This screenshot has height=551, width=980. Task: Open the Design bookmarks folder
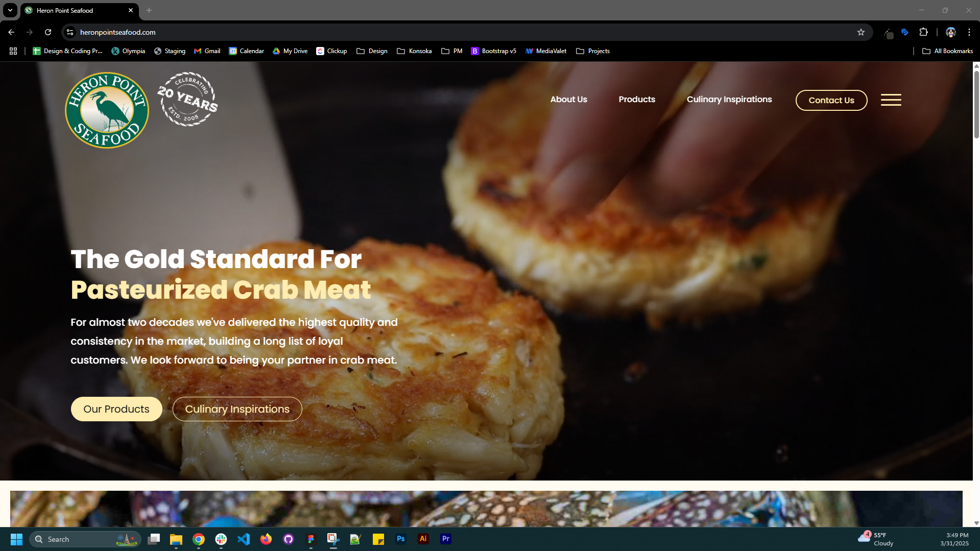pyautogui.click(x=372, y=51)
